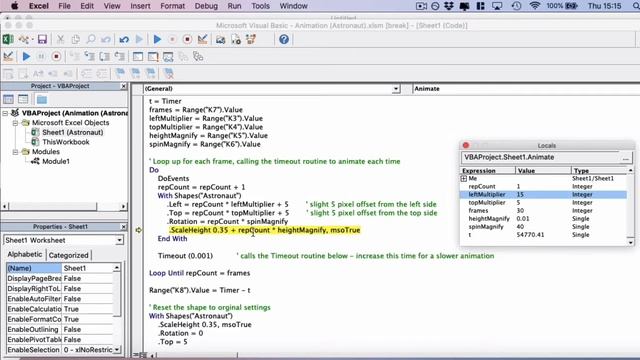Open the Debug menu
The image size is (640, 360).
pos(206,6)
